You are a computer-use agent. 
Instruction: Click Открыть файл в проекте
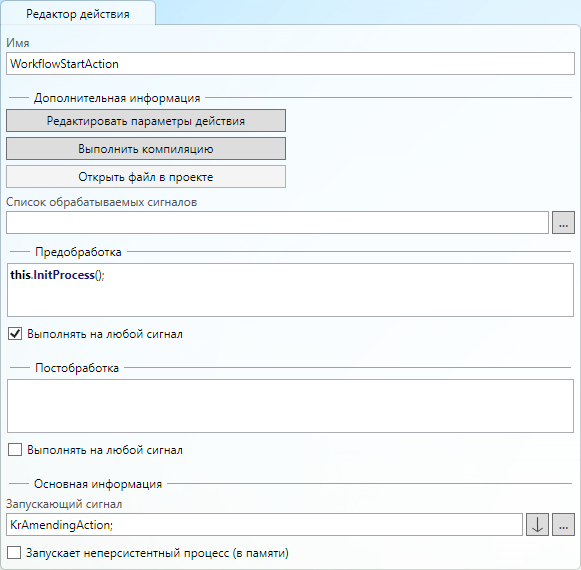click(146, 176)
